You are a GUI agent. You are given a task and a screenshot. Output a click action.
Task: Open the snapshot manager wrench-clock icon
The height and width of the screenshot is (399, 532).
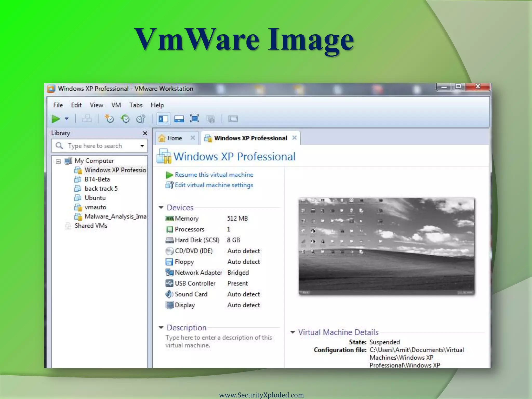(141, 119)
